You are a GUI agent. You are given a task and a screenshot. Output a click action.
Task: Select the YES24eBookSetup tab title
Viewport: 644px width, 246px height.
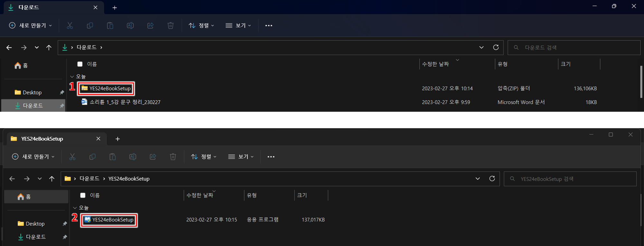42,139
